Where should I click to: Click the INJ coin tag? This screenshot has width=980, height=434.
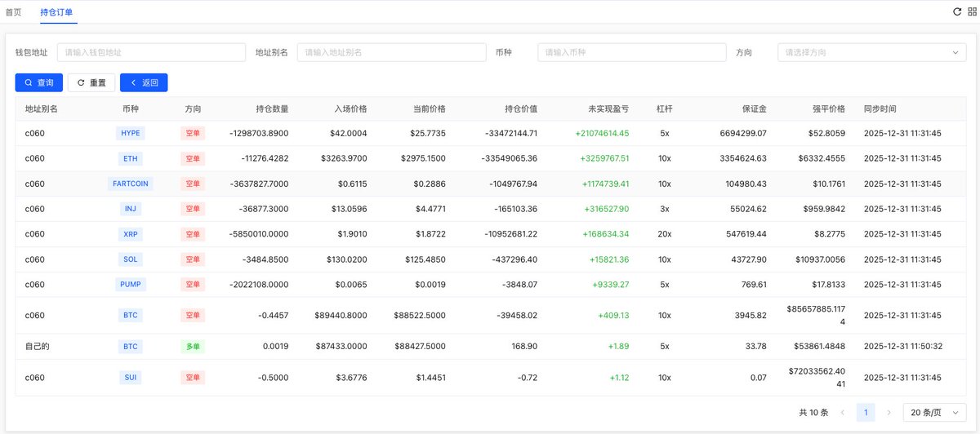(x=131, y=209)
